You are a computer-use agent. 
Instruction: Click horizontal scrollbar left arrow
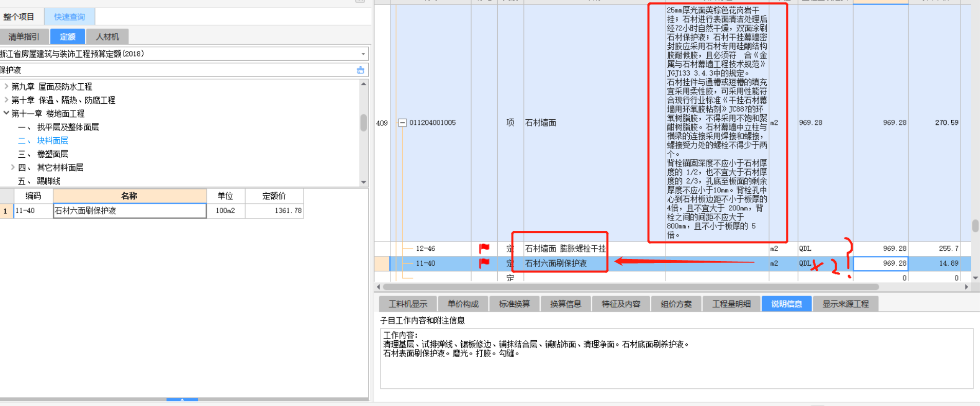coord(379,287)
